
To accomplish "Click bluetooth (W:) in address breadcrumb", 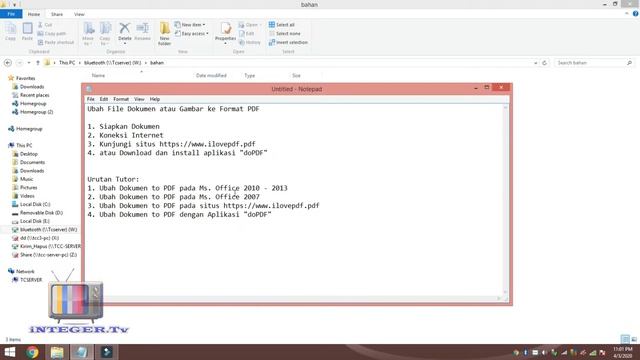I will tap(112, 63).
